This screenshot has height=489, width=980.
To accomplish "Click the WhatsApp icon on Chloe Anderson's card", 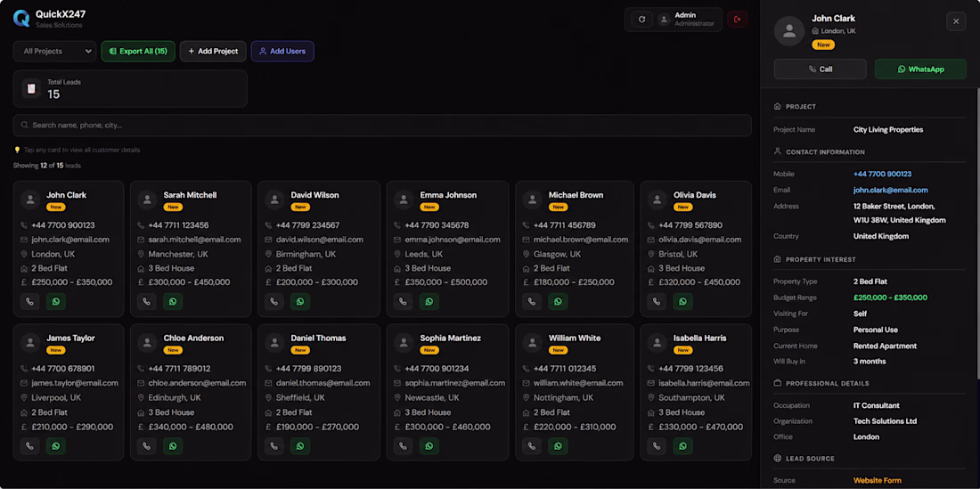I will [173, 446].
